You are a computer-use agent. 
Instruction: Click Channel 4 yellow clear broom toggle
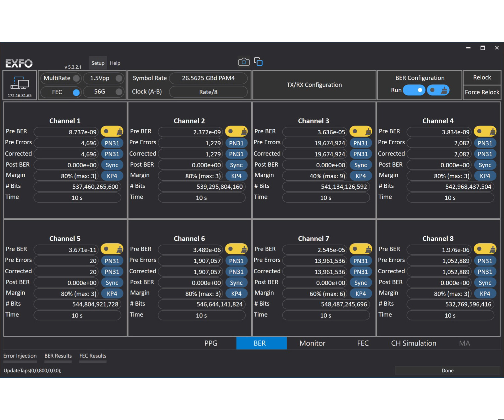(485, 131)
